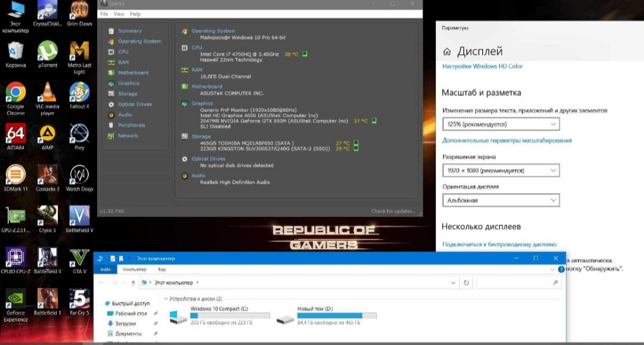644x345 pixels.
Task: Open Motherboard section in Speccy sidebar
Action: [133, 73]
